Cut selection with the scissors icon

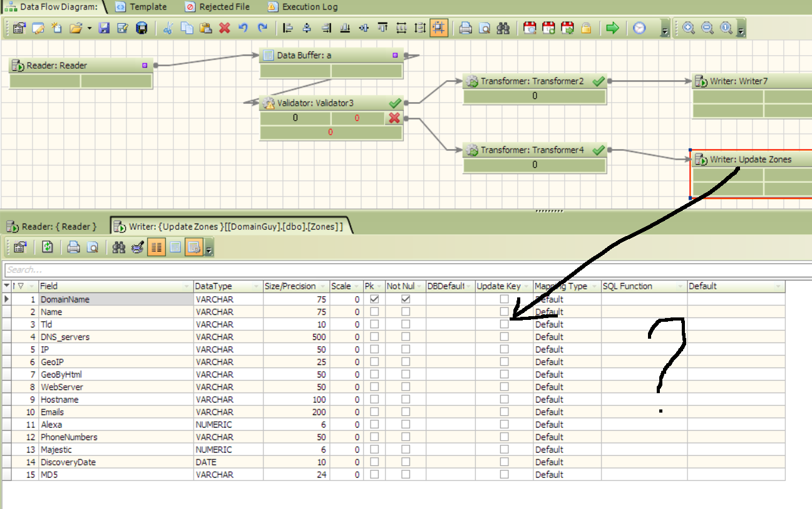click(x=168, y=28)
